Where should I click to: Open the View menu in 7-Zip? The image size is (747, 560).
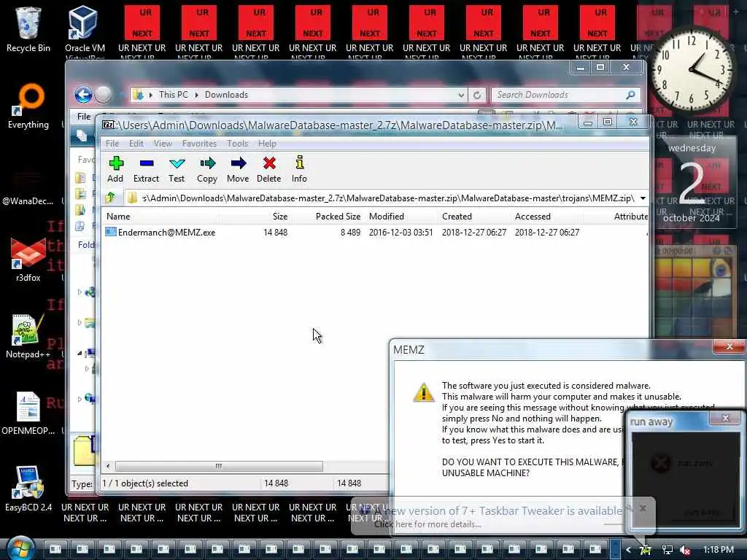[x=163, y=144]
